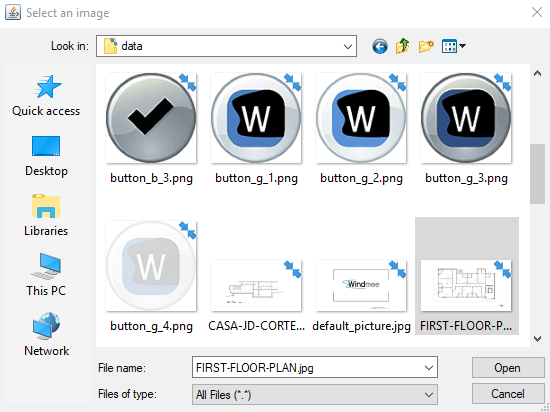The image size is (550, 412).
Task: Go to Desktop location
Action: (x=46, y=156)
